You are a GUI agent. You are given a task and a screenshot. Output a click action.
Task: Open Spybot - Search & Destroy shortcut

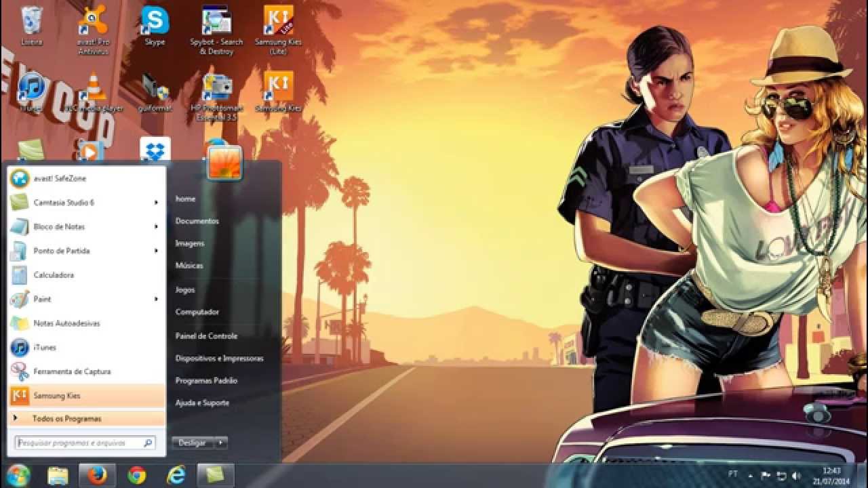pyautogui.click(x=216, y=30)
